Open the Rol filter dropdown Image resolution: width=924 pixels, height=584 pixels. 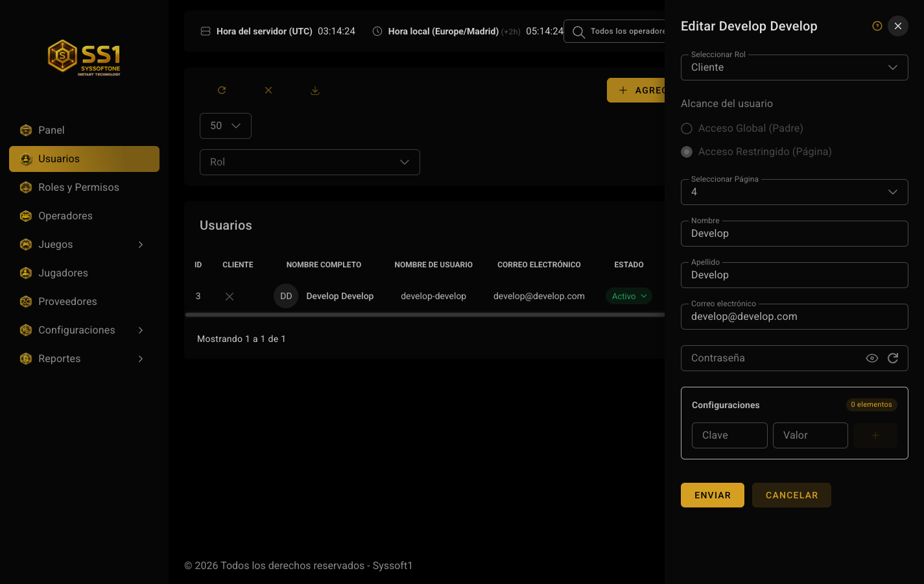click(310, 162)
